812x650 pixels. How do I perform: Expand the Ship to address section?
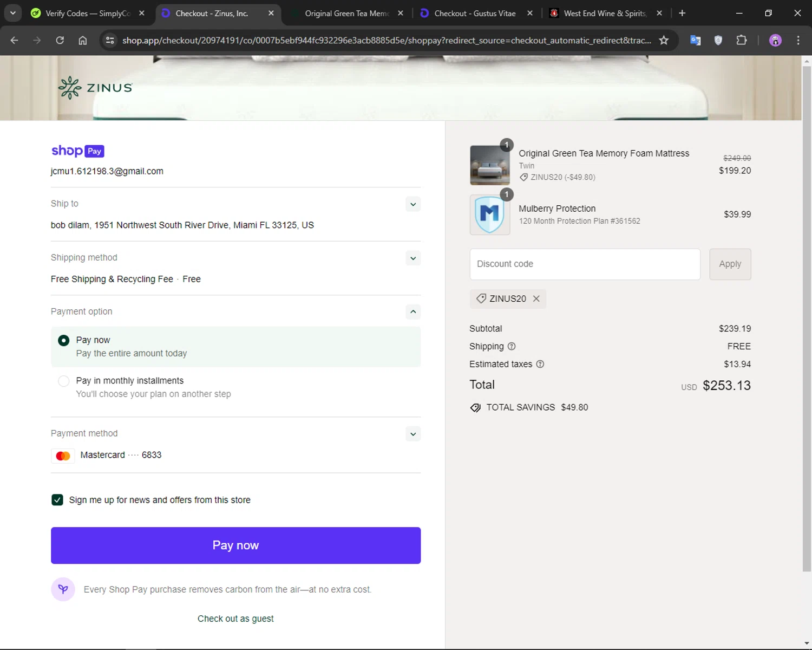tap(412, 204)
